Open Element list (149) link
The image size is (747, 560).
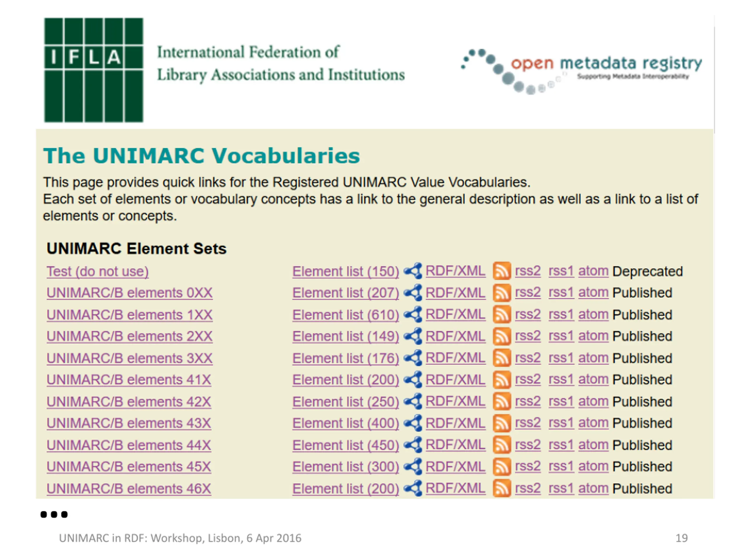click(x=346, y=337)
